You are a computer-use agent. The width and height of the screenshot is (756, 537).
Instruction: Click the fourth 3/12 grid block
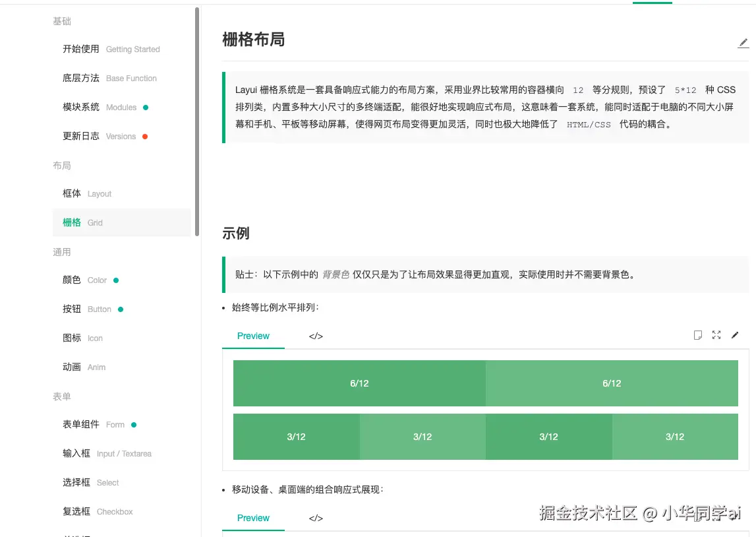675,437
